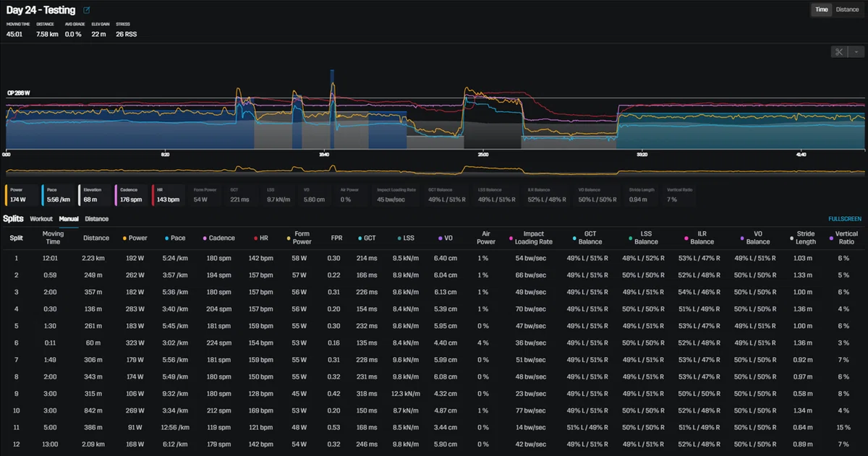Switch chart axis to Time
Image resolution: width=868 pixels, height=456 pixels.
coord(822,9)
